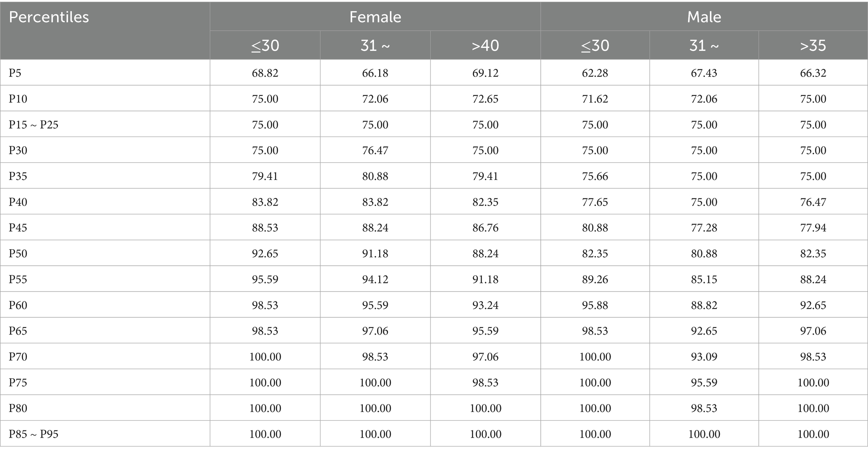Select the 93.24 cell in row P60

(485, 305)
